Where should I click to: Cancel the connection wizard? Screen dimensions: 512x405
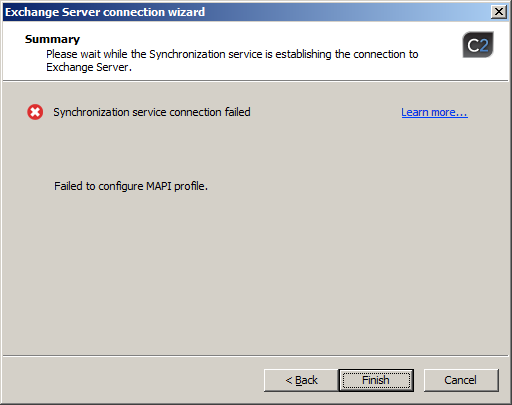pos(461,380)
